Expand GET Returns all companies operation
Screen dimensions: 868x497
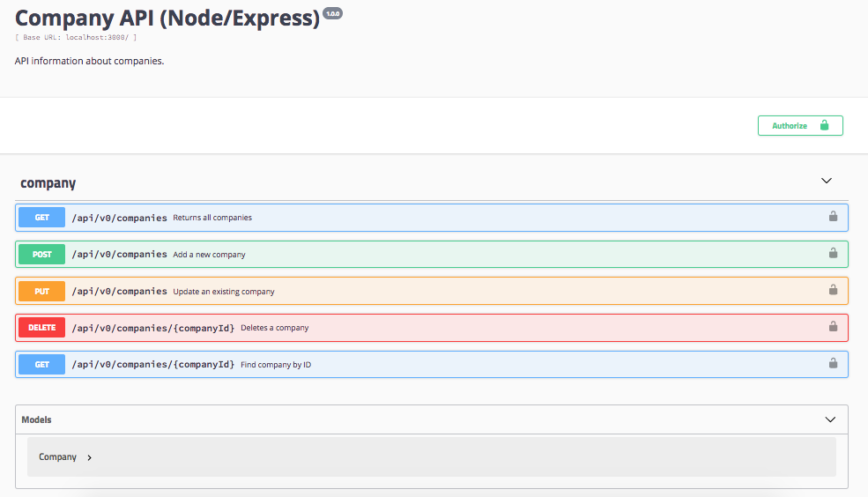point(432,218)
